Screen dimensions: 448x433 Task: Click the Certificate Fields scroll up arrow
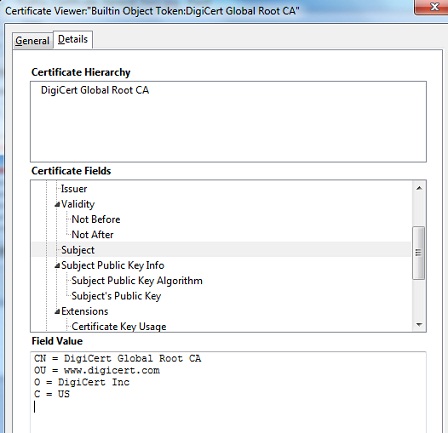[419, 188]
